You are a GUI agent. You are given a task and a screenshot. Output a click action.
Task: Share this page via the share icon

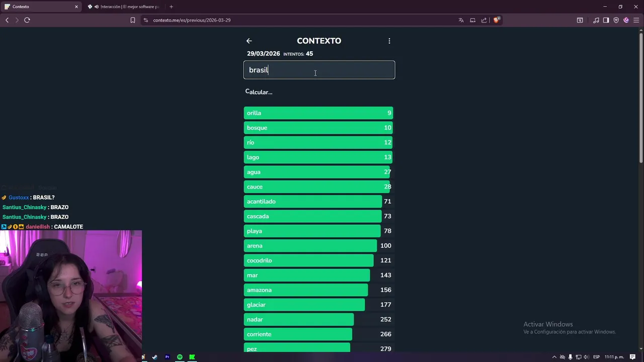click(x=484, y=20)
